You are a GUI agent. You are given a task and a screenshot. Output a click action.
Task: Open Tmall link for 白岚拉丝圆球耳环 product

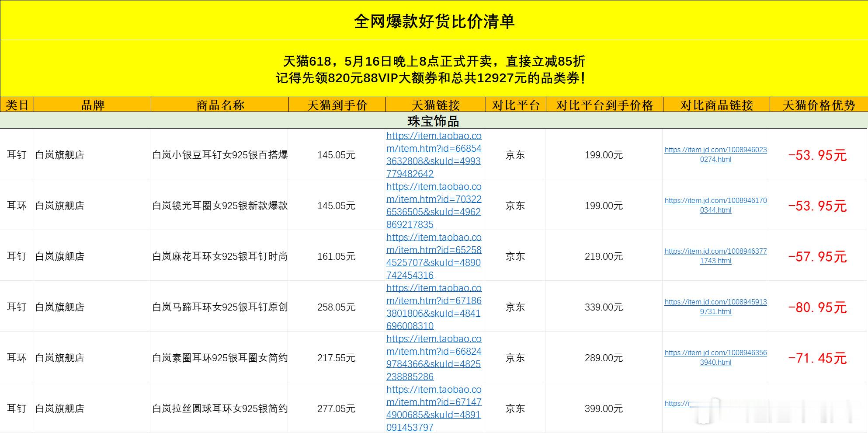point(434,408)
